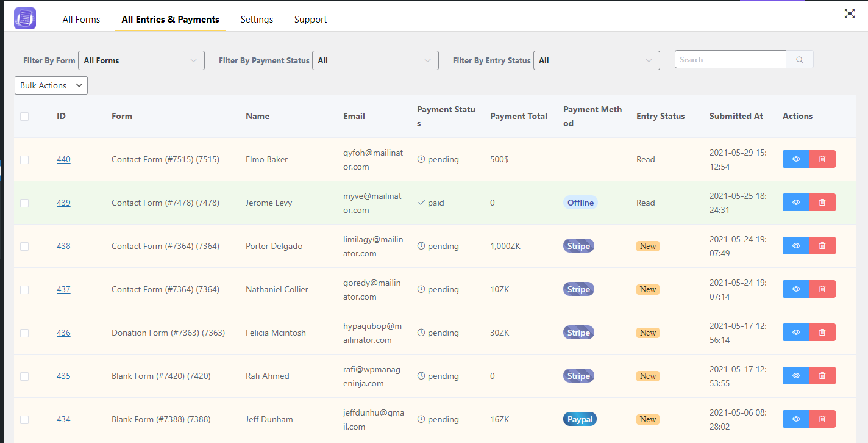
Task: Remove entry 438 with its trash icon
Action: tap(822, 245)
